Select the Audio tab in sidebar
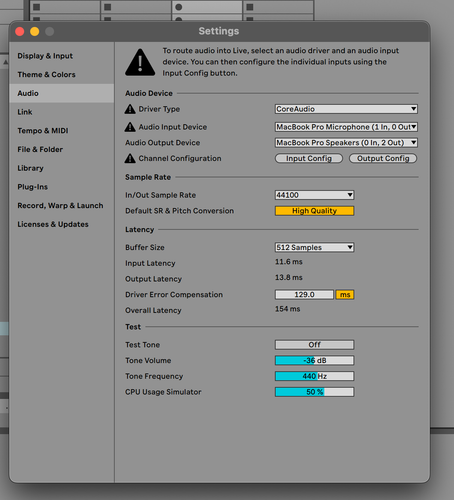 point(62,93)
